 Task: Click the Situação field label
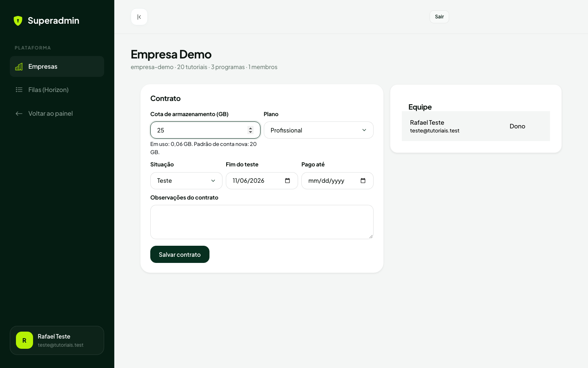162,164
